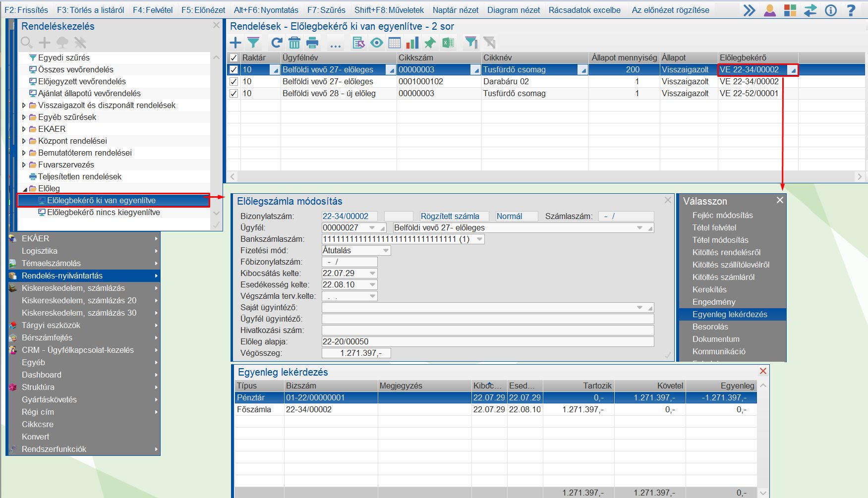Open the Logisztika menu item
The image size is (868, 498).
tap(40, 251)
